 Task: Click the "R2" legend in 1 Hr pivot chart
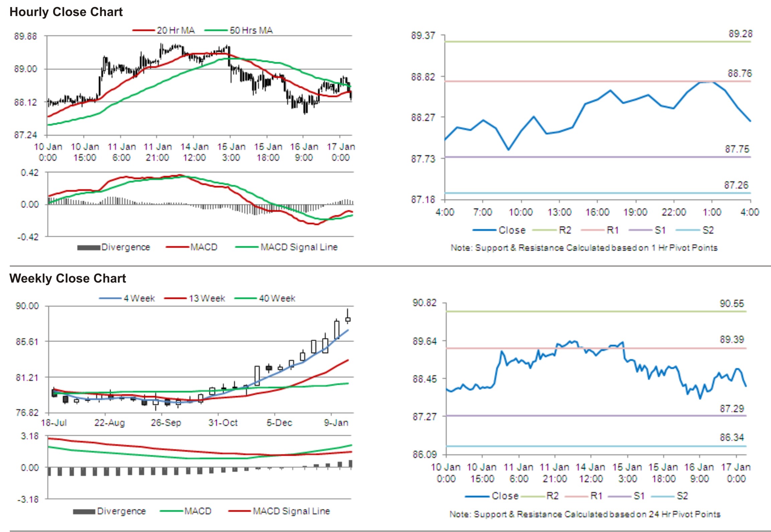point(552,230)
